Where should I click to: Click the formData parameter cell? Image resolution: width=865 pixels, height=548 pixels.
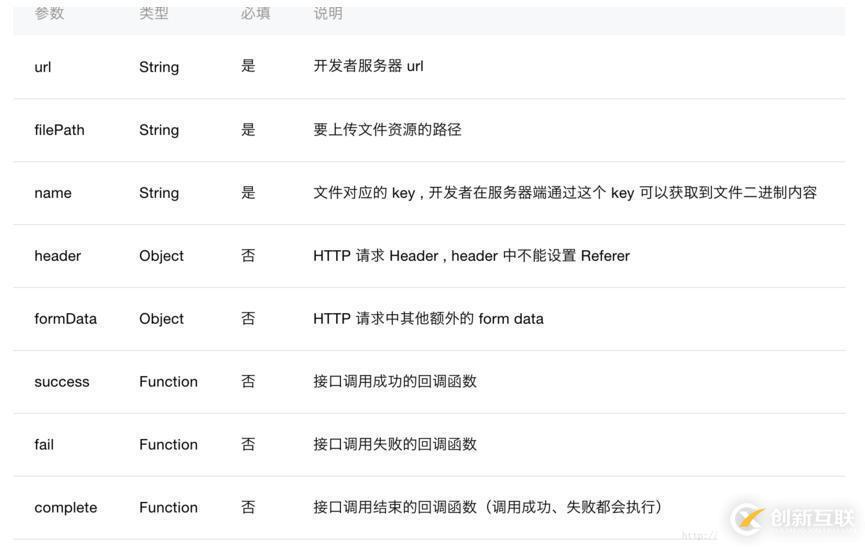point(66,319)
